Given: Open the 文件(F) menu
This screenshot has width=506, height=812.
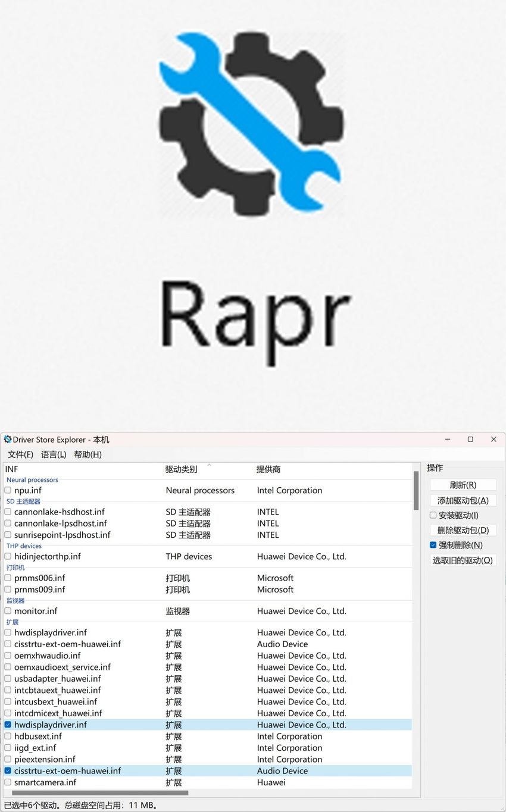Looking at the screenshot, I should pyautogui.click(x=20, y=454).
